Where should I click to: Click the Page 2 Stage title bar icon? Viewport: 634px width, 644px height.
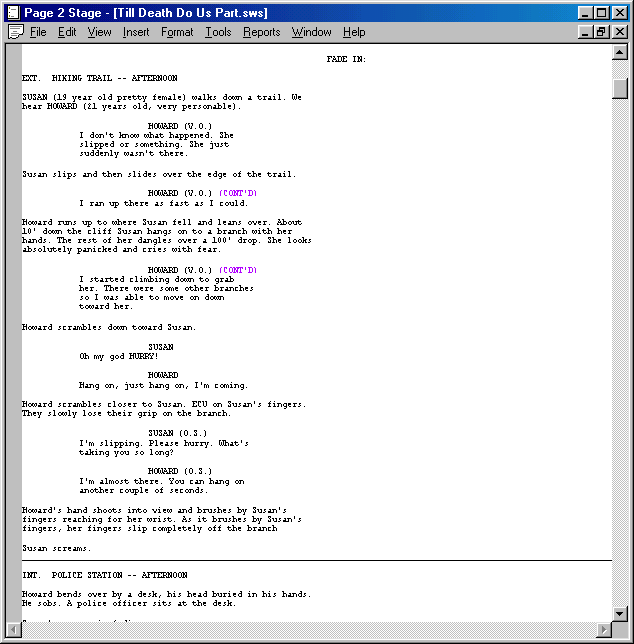pyautogui.click(x=13, y=13)
